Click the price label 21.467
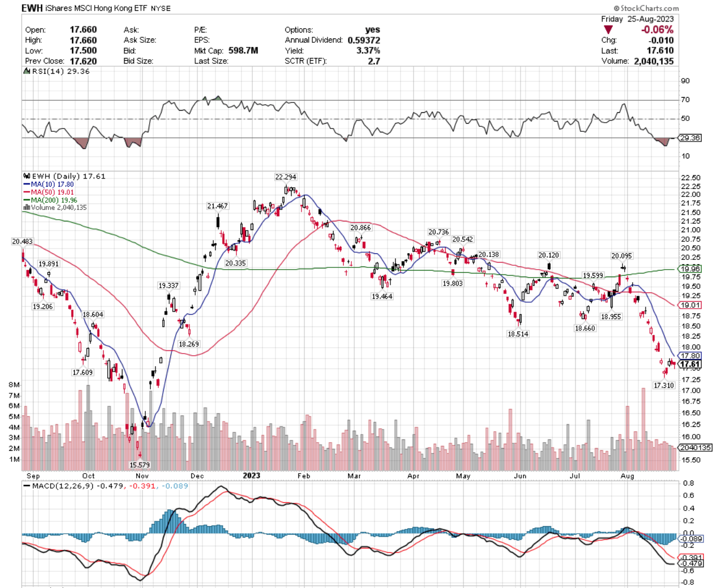 tap(217, 206)
